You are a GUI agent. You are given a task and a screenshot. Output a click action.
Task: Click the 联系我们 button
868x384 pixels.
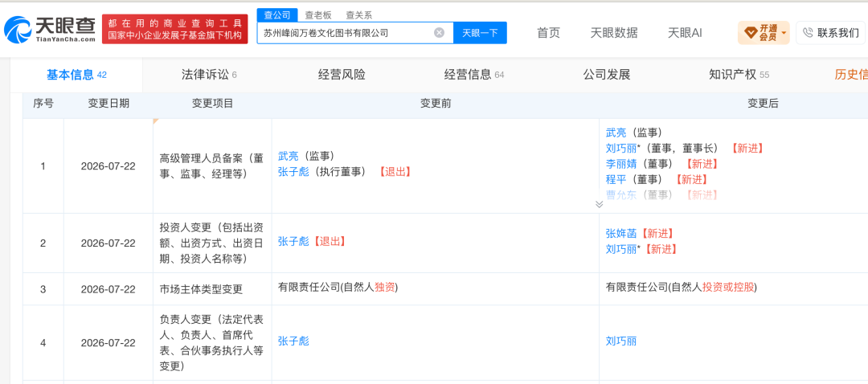tap(830, 33)
